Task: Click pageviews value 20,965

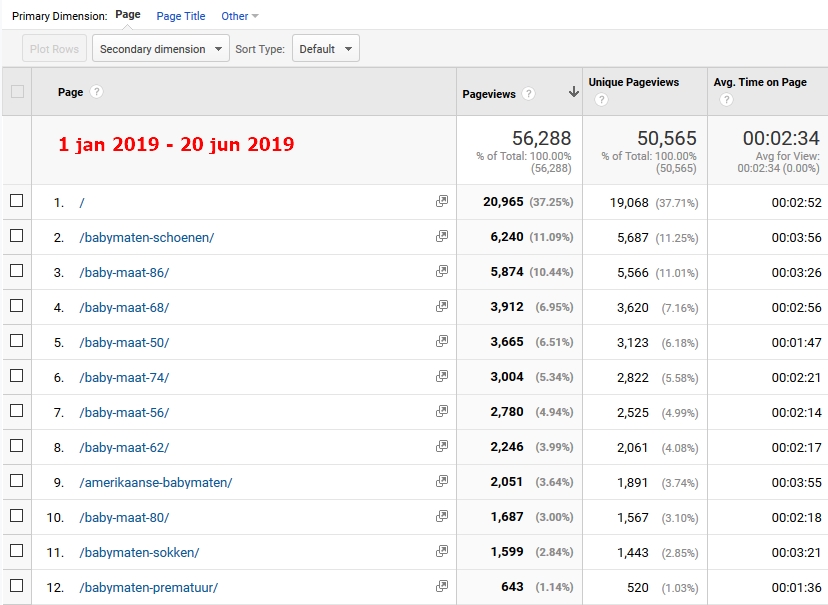Action: pyautogui.click(x=503, y=202)
